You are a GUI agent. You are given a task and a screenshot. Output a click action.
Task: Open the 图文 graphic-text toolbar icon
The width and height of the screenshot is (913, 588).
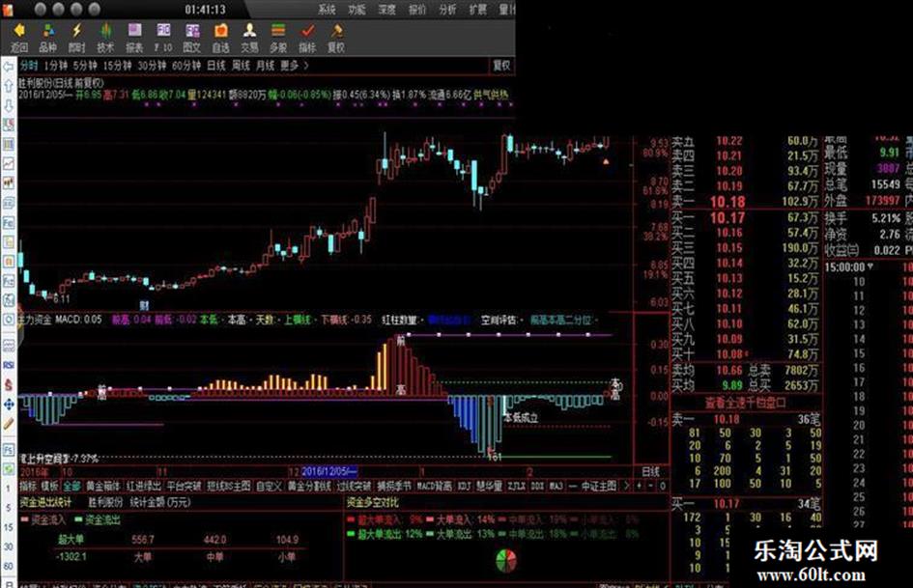[192, 38]
